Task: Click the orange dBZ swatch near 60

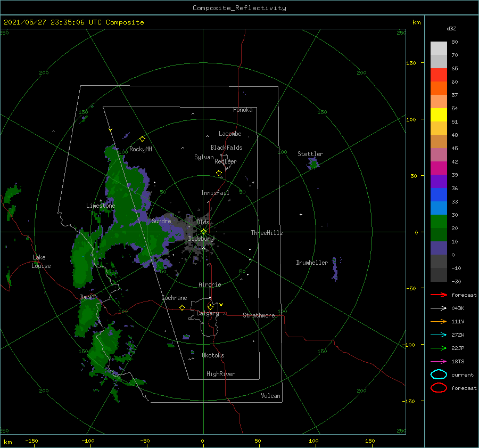Action: (x=439, y=88)
